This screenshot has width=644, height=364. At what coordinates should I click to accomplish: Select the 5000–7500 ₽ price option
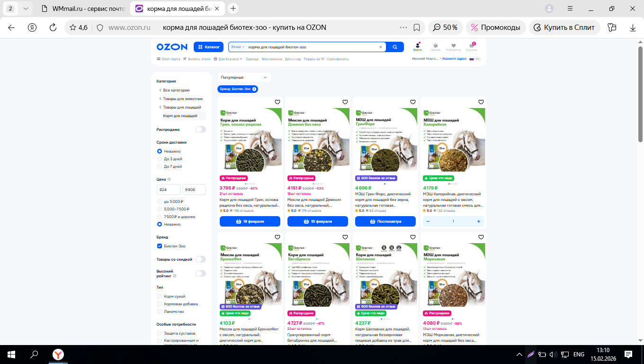(x=160, y=209)
